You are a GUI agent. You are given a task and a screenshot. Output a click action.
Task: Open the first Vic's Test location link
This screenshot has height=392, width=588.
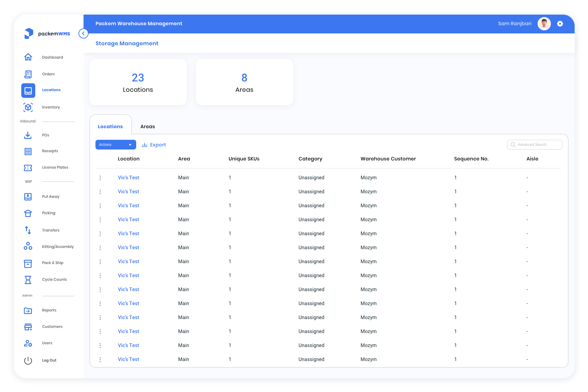pyautogui.click(x=128, y=177)
